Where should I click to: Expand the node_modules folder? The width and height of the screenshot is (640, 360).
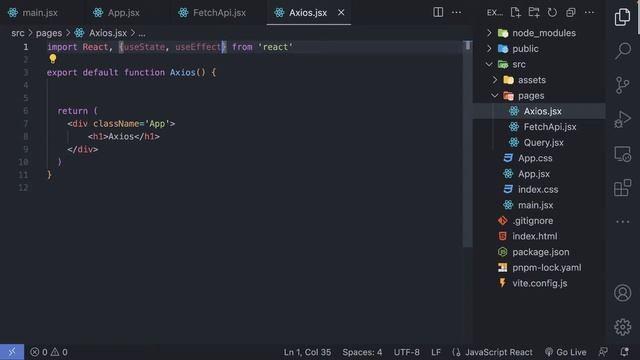pyautogui.click(x=539, y=33)
